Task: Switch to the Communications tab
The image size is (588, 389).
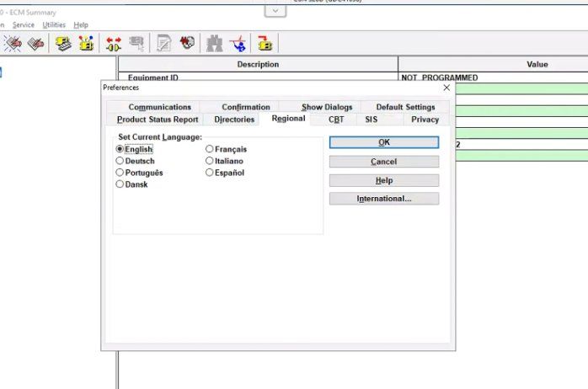Action: pos(159,107)
